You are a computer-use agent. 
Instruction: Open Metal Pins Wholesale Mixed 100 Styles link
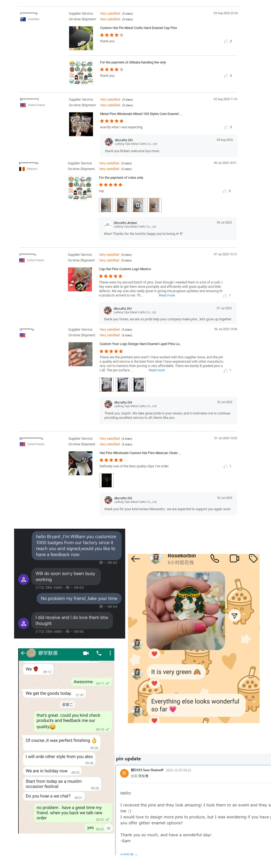[141, 114]
